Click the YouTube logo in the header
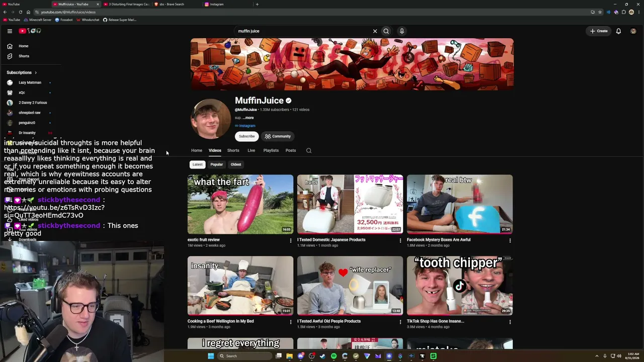Image resolution: width=644 pixels, height=362 pixels. point(30,31)
